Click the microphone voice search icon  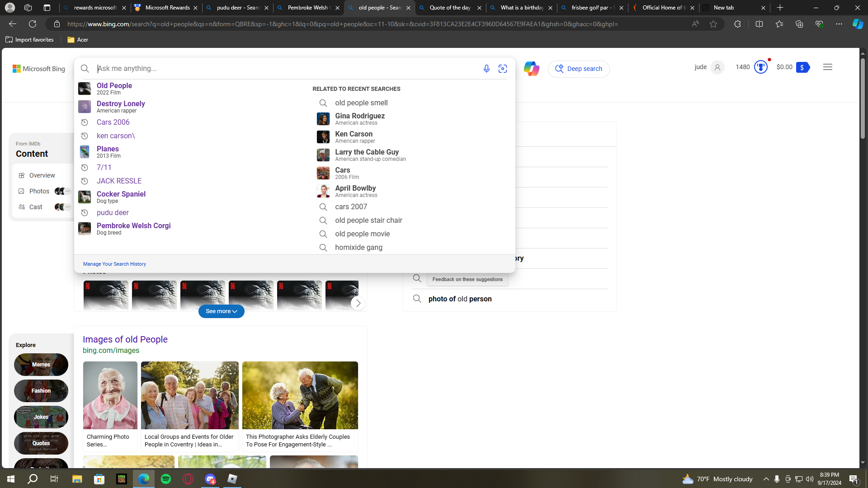(x=486, y=69)
